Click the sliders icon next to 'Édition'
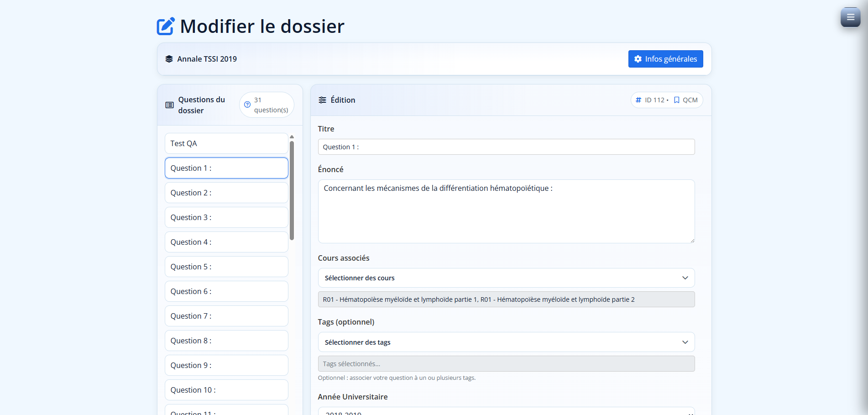The image size is (868, 415). (323, 100)
